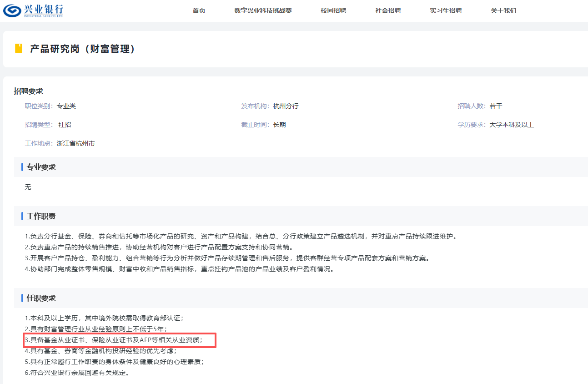
Task: Click the Industrial Bank logo
Action: [x=33, y=10]
